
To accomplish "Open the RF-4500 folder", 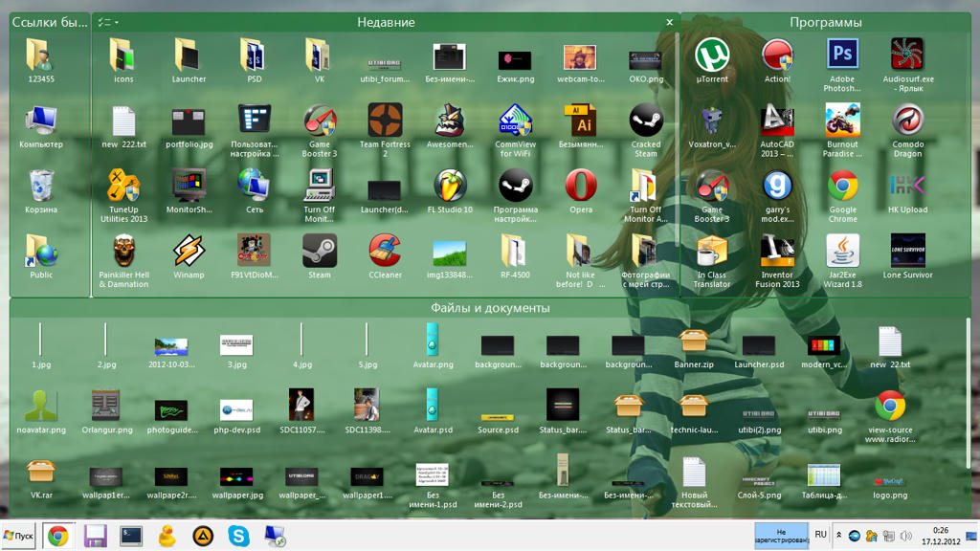I will [x=515, y=256].
